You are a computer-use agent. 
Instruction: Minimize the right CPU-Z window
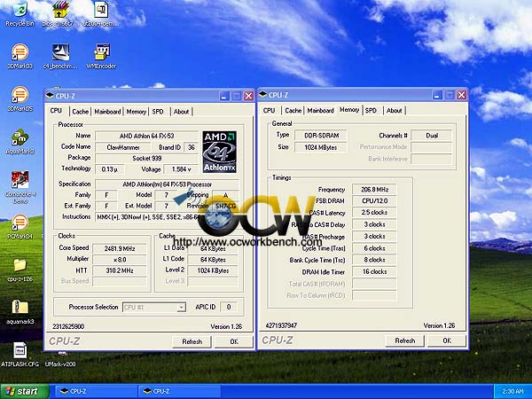coord(437,95)
